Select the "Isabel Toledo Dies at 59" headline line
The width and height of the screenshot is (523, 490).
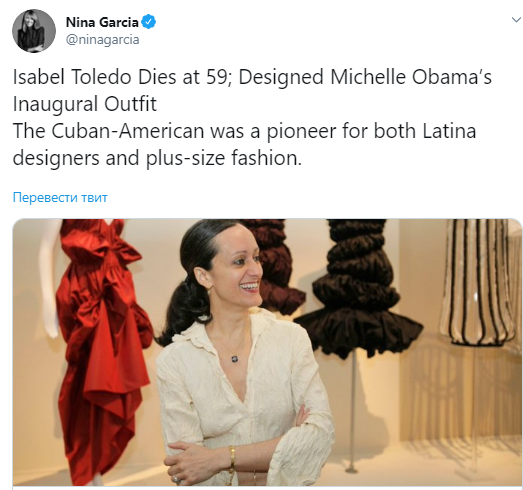[122, 77]
